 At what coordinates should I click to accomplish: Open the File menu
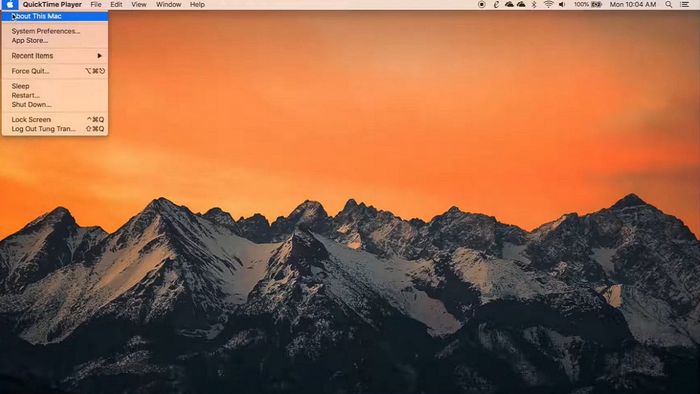[x=96, y=4]
